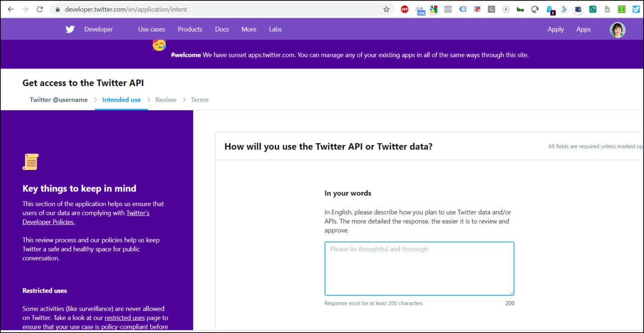Open the gray G extension icon
The height and width of the screenshot is (333, 644).
(491, 9)
